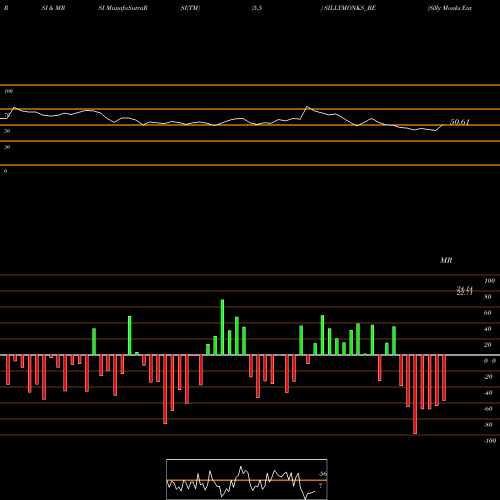Click the '-20' MR axis label
The height and width of the screenshot is (500, 500).
[488, 377]
